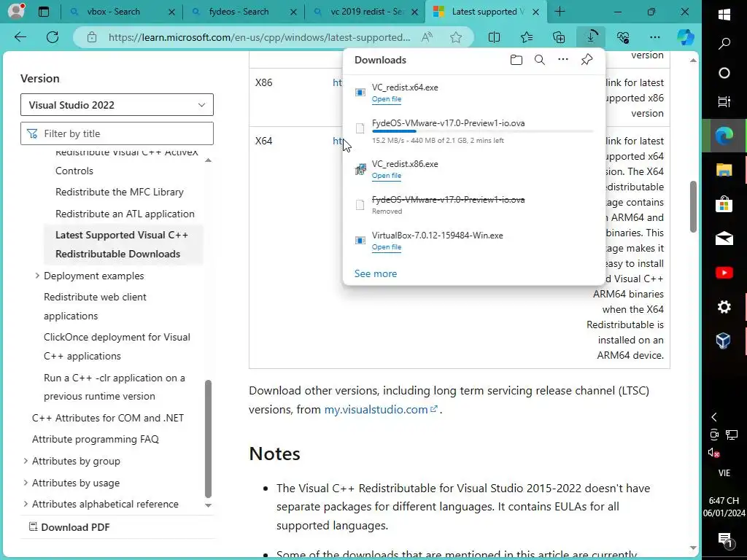Open Redistribute the MFC Library
747x560 pixels.
(x=120, y=192)
